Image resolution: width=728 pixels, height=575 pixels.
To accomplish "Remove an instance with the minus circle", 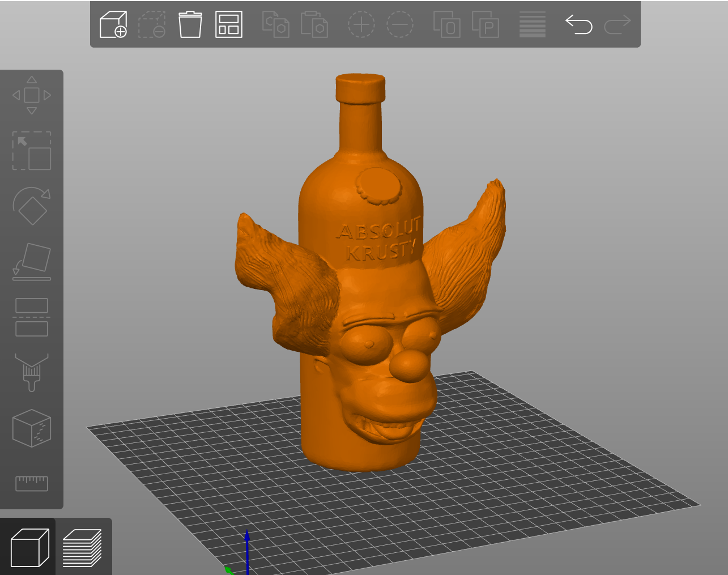I will tap(400, 24).
